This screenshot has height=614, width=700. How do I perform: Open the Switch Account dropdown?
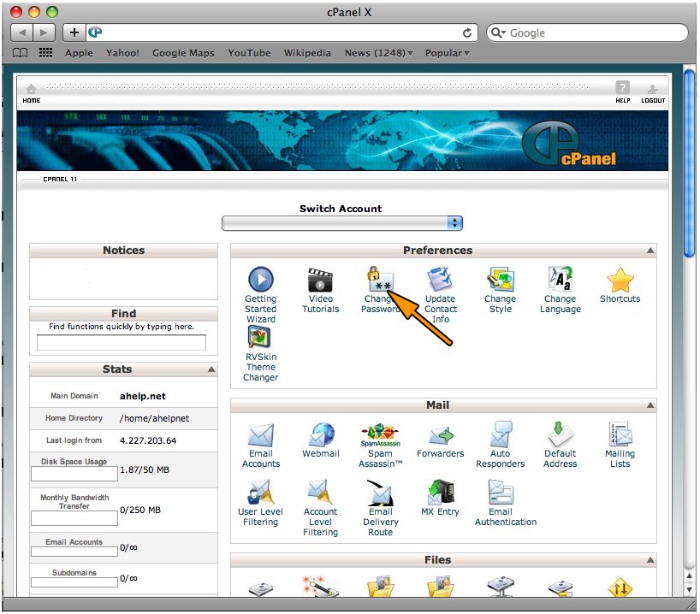pyautogui.click(x=341, y=223)
